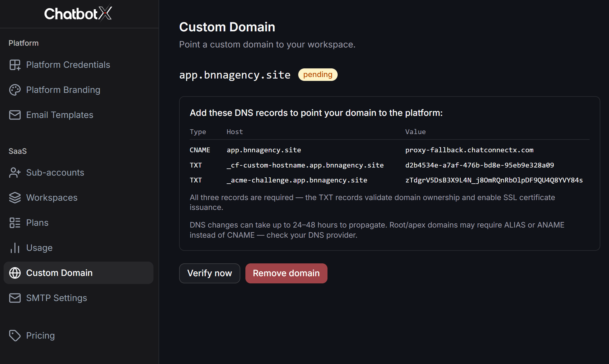Click the Platform Branding palette icon
This screenshot has width=609, height=364.
click(15, 90)
